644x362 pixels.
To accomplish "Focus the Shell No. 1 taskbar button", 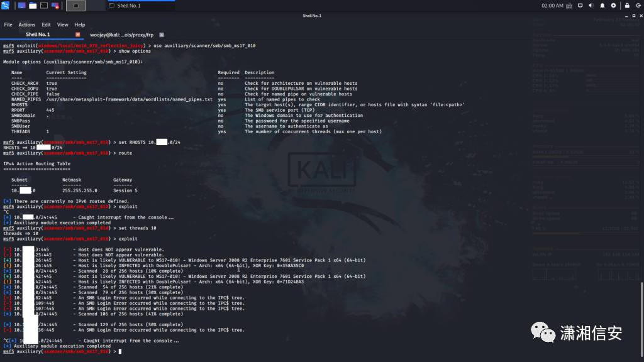I will 141,5.
